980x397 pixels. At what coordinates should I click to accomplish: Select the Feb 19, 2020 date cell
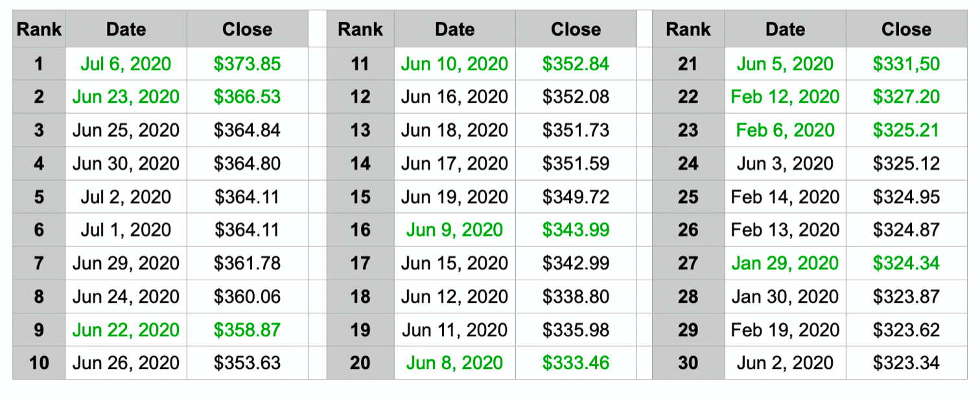tap(786, 329)
